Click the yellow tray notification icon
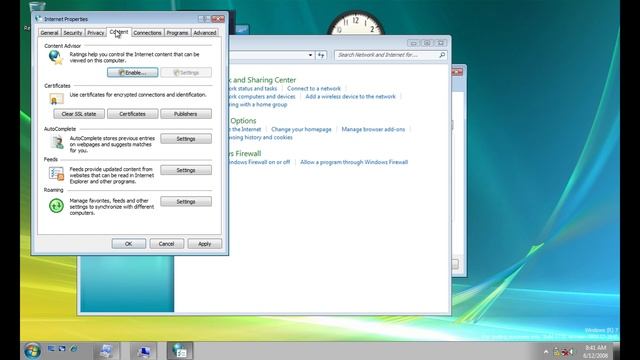The width and height of the screenshot is (640, 360). [556, 351]
